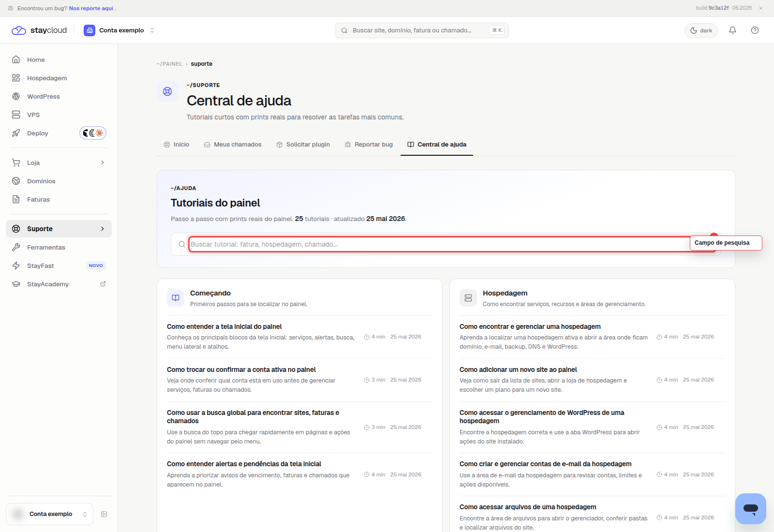Click the Deploy integrations badge
774x532 pixels.
coord(93,133)
